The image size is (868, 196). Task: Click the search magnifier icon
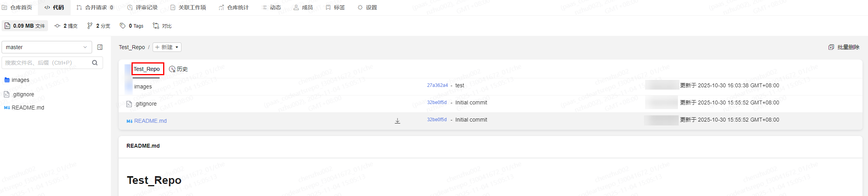(95, 63)
